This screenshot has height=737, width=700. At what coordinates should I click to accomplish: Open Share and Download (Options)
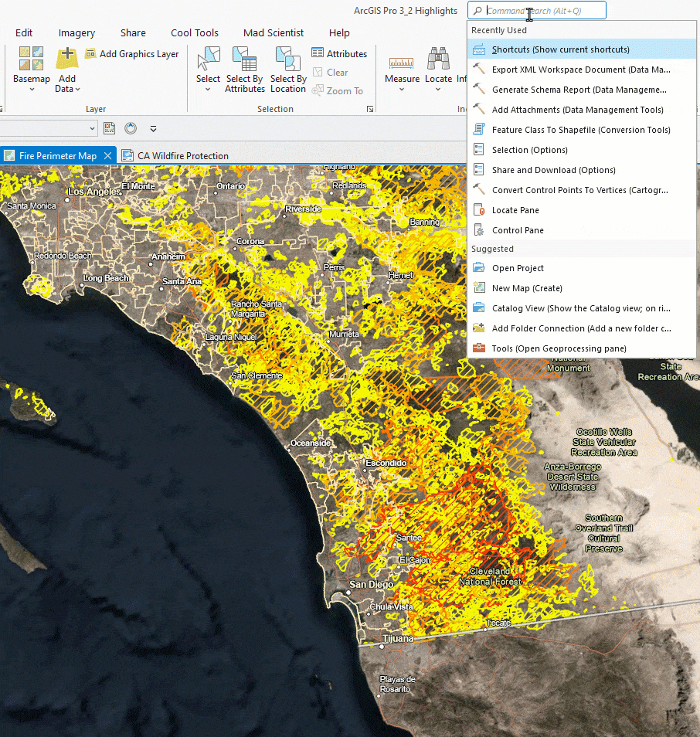582,170
